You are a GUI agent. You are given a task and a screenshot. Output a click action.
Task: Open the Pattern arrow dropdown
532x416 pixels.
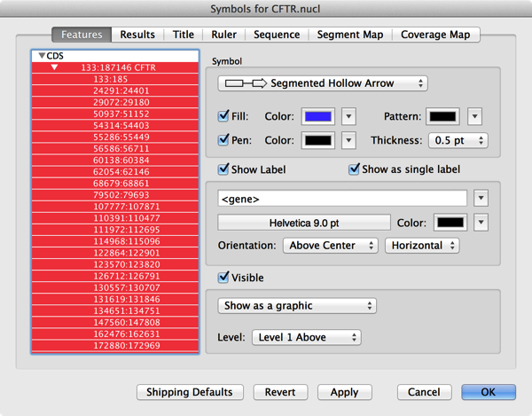coord(475,117)
